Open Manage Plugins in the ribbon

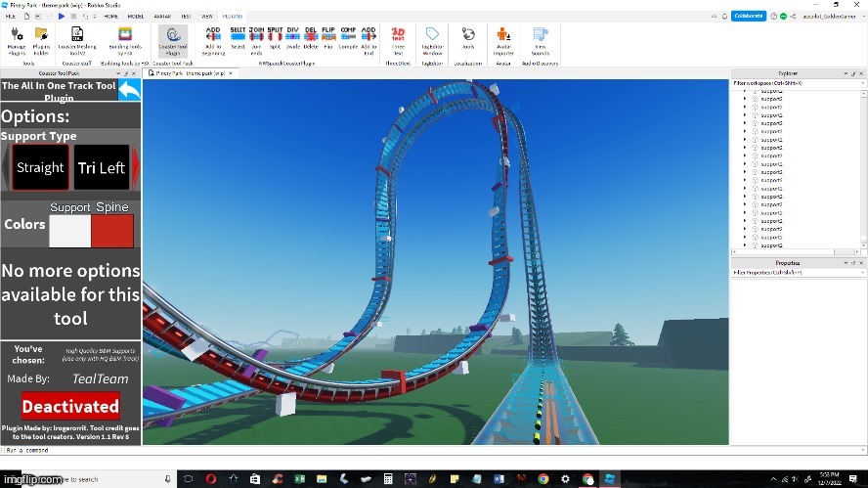click(17, 41)
